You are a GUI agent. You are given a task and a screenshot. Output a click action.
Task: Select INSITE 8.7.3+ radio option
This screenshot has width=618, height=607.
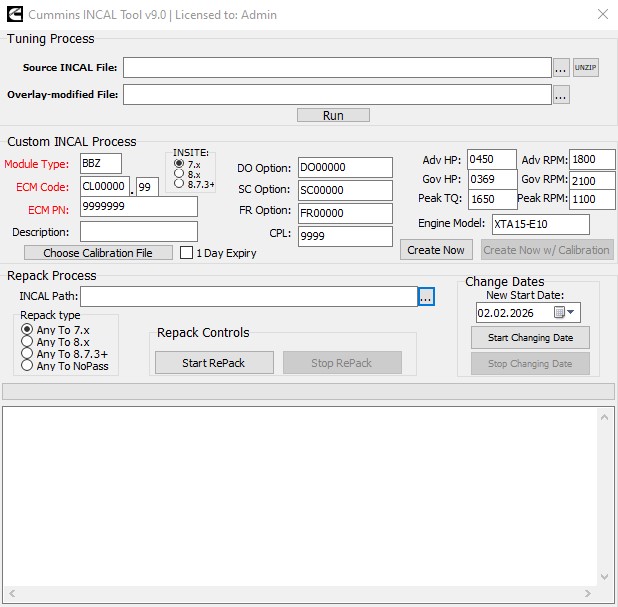point(179,183)
